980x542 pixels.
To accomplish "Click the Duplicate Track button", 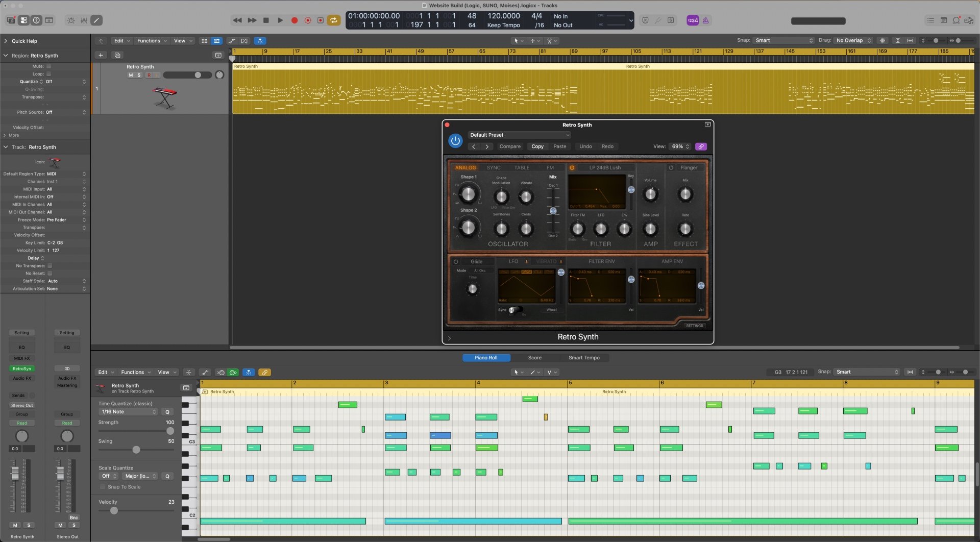I will coord(117,55).
